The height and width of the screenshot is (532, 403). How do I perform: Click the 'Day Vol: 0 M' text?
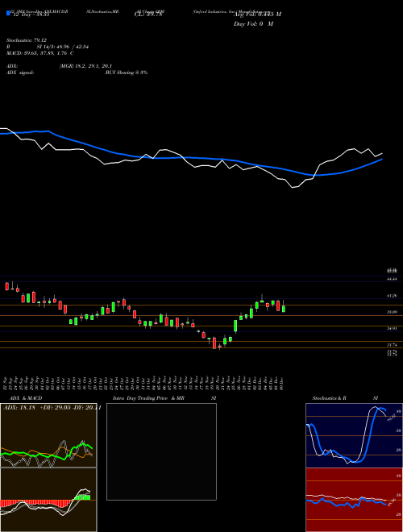(x=253, y=23)
